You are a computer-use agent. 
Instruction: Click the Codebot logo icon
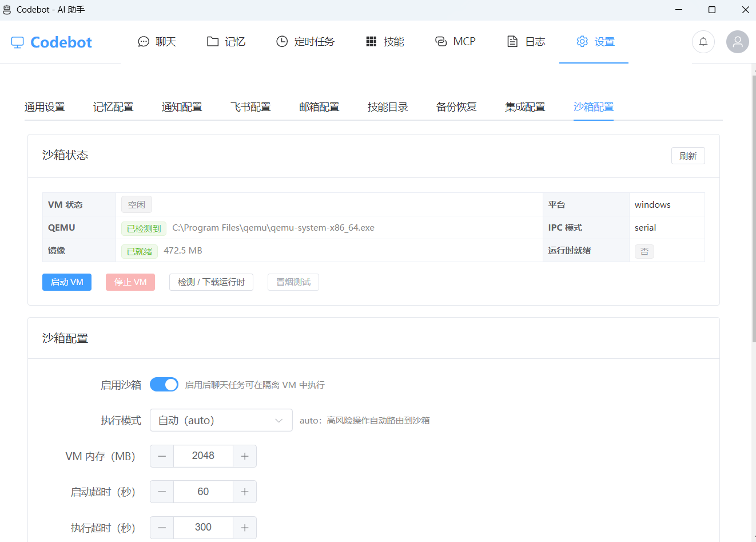(17, 41)
